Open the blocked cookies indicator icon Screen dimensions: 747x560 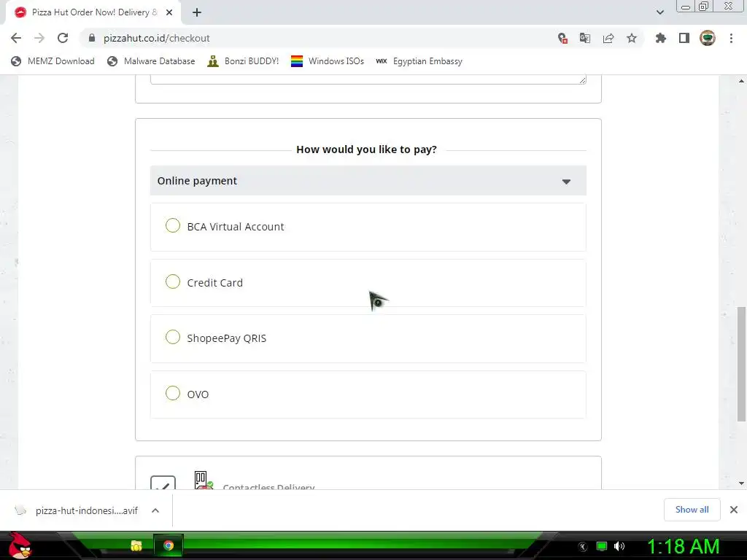(562, 38)
